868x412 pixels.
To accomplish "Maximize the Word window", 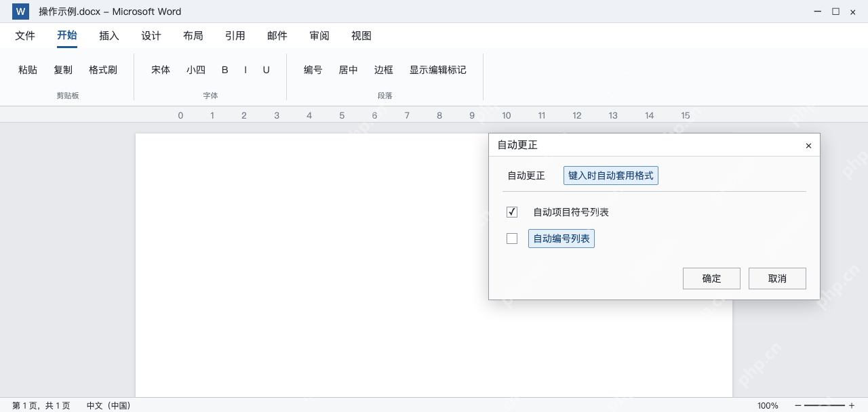I will [835, 12].
